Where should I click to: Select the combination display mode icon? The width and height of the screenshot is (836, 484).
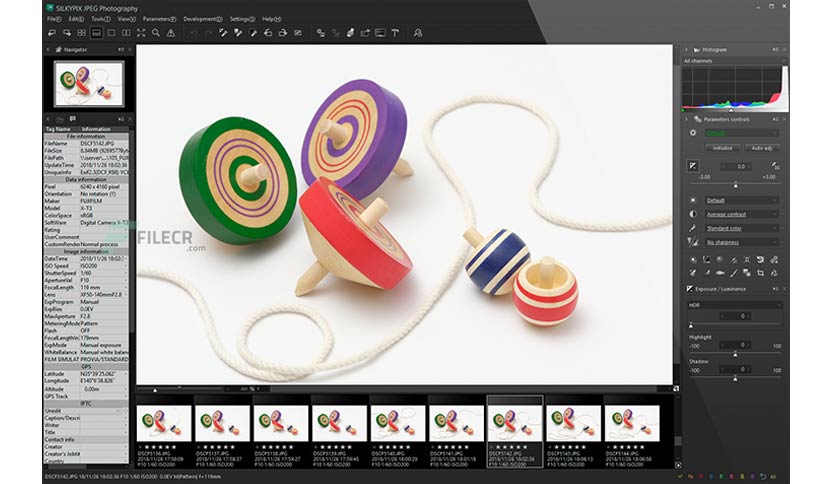click(x=96, y=33)
